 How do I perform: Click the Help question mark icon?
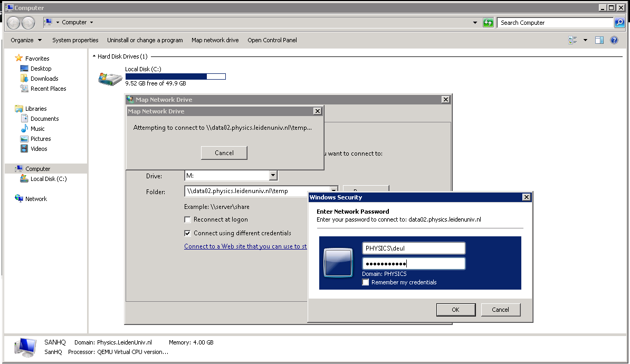[x=614, y=40]
